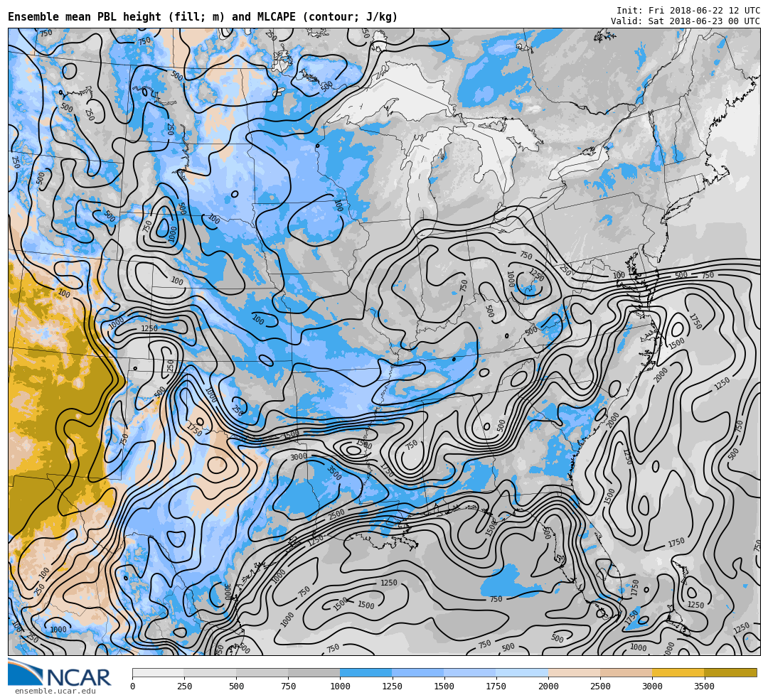768x700 pixels.
Task: Pick the 750–1000 gray colorbar swatch
Action: 314,672
